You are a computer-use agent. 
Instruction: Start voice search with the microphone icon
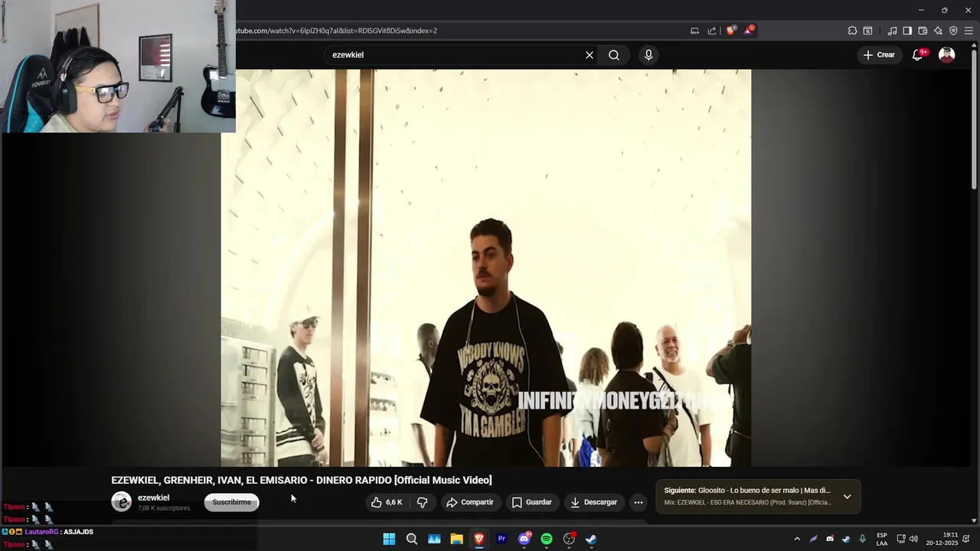pyautogui.click(x=648, y=55)
